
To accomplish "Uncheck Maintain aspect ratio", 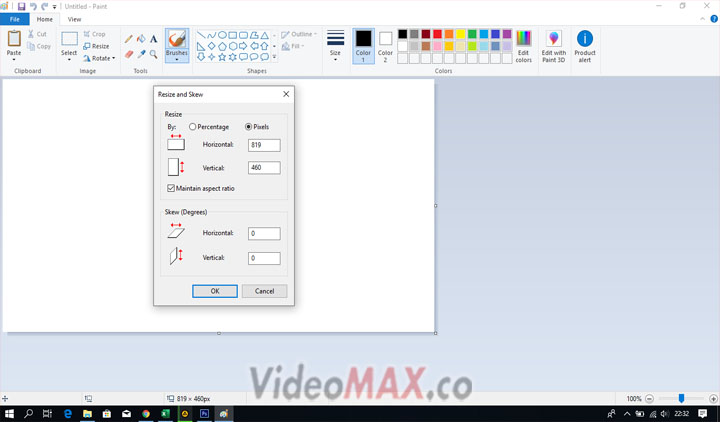I will tap(171, 188).
